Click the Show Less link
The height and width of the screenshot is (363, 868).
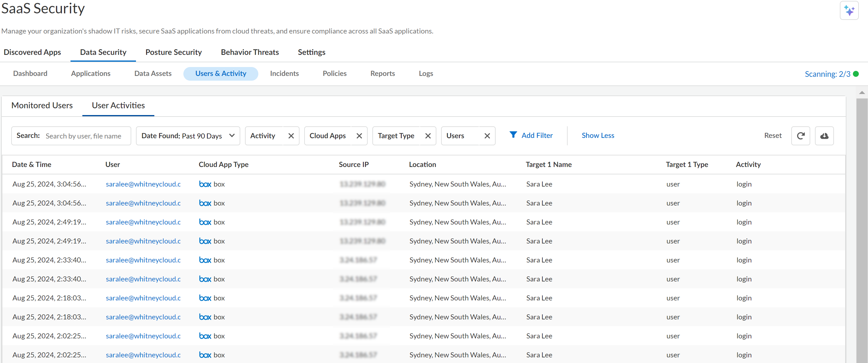598,136
